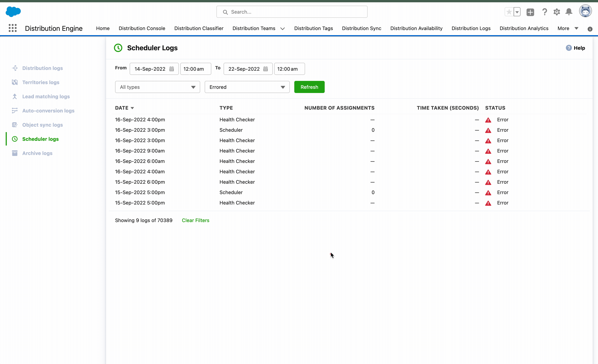This screenshot has width=598, height=364.
Task: Click the green Refresh button
Action: click(309, 87)
